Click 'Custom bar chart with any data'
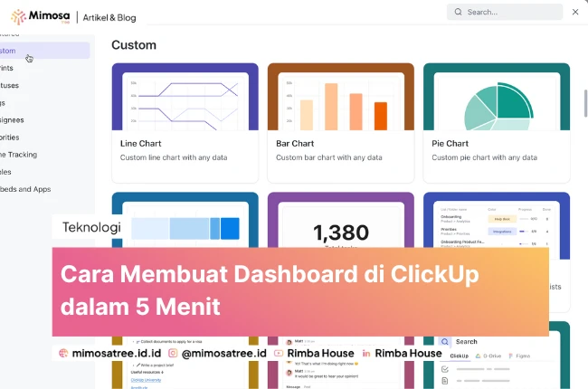Viewport: 588px width, 389px height. coord(329,157)
